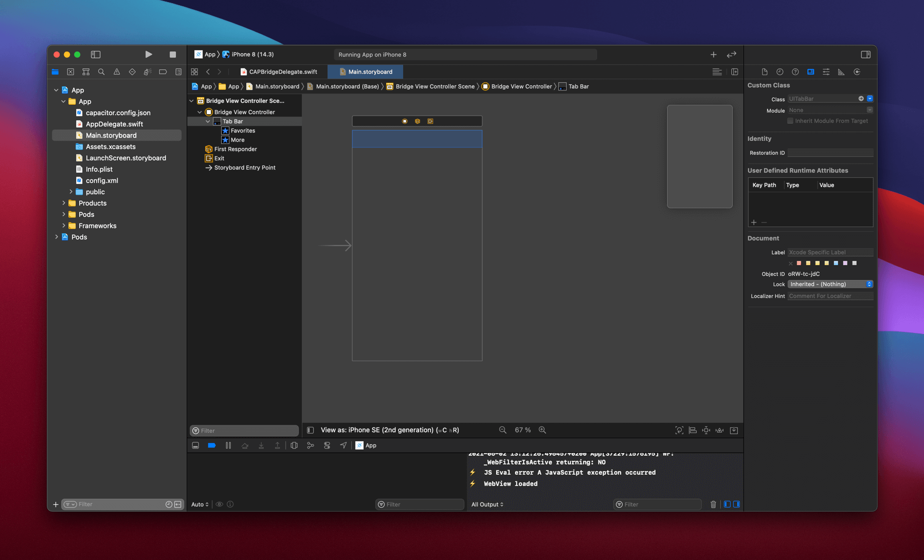Toggle the document outline panel

coord(310,430)
